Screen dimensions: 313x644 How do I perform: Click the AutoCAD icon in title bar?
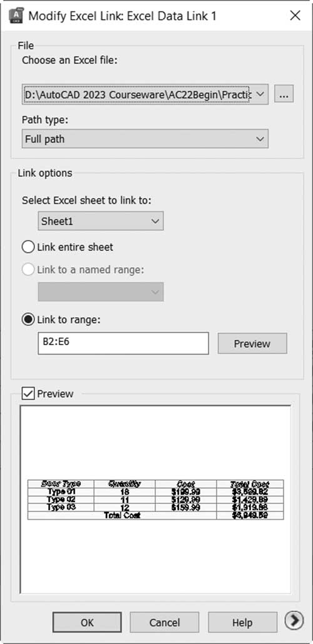(x=15, y=16)
